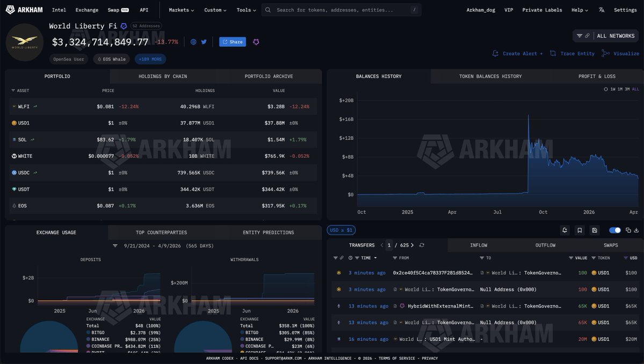Switch to Top Counterparties tab

click(162, 232)
